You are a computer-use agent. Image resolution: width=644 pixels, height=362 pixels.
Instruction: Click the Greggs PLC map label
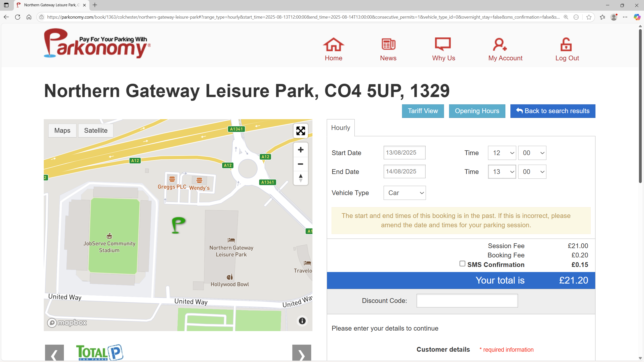[x=172, y=187]
